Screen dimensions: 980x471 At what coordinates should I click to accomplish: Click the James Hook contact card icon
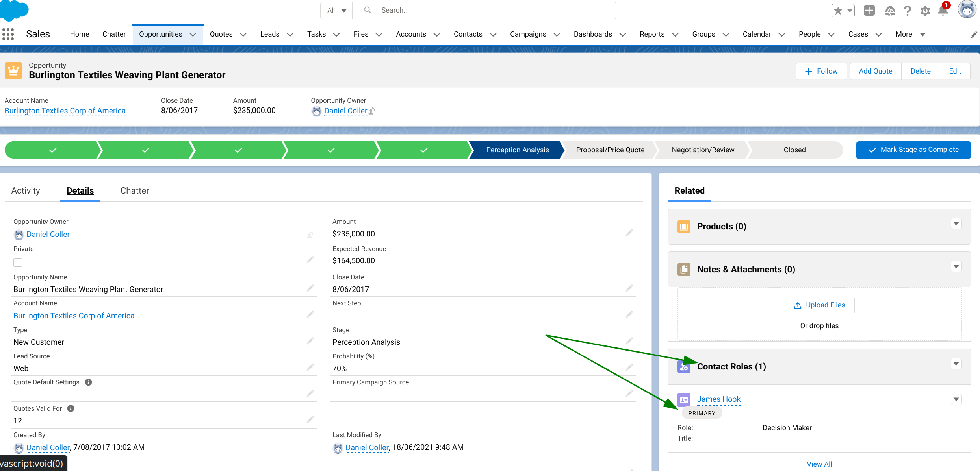[x=684, y=400]
